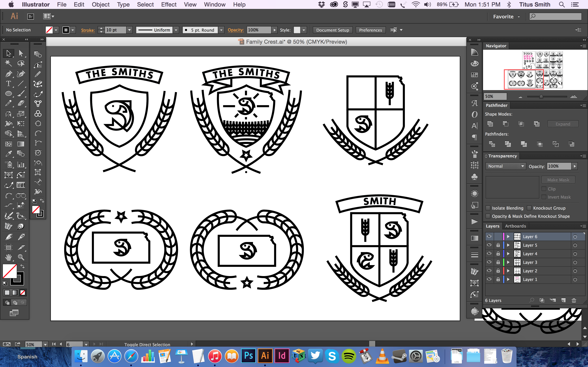The width and height of the screenshot is (588, 367).
Task: Expand Layer 6 disclosure triangle
Action: (x=508, y=237)
